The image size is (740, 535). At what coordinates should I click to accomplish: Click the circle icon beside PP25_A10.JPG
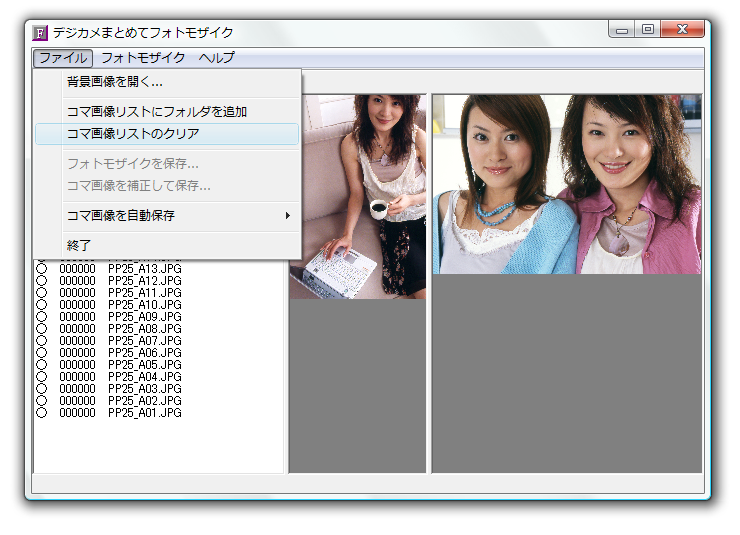pyautogui.click(x=42, y=305)
